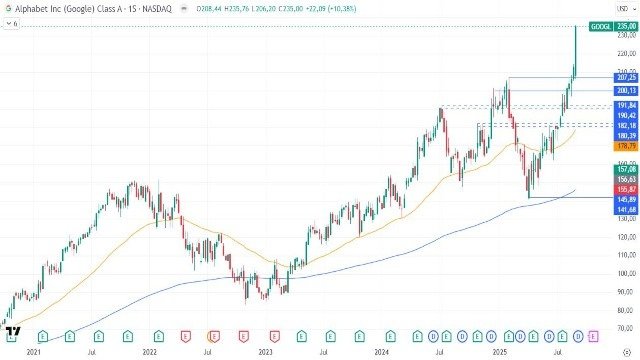
Task: Click the 2022 label on time axis
Action: click(x=149, y=352)
